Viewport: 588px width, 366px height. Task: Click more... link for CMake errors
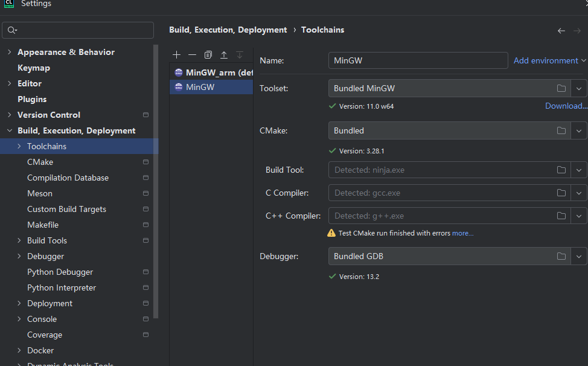463,233
